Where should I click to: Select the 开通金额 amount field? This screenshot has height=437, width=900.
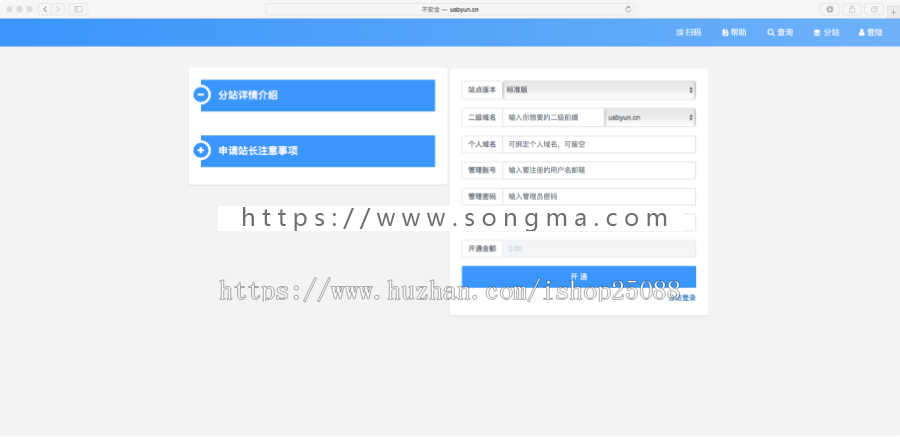(x=599, y=249)
